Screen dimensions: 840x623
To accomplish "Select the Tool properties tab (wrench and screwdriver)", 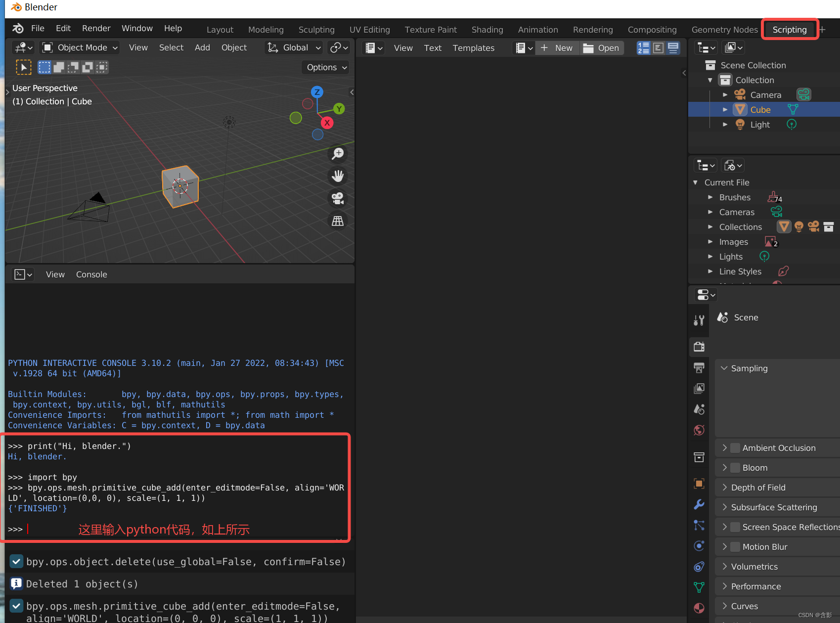I will click(699, 320).
